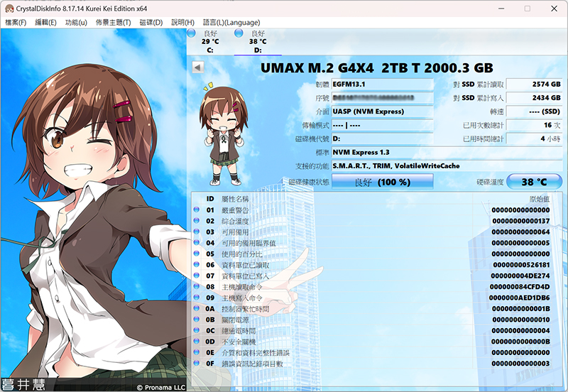Click status orb for attribute 09 主機寫入命令
The width and height of the screenshot is (568, 392).
coord(197,297)
